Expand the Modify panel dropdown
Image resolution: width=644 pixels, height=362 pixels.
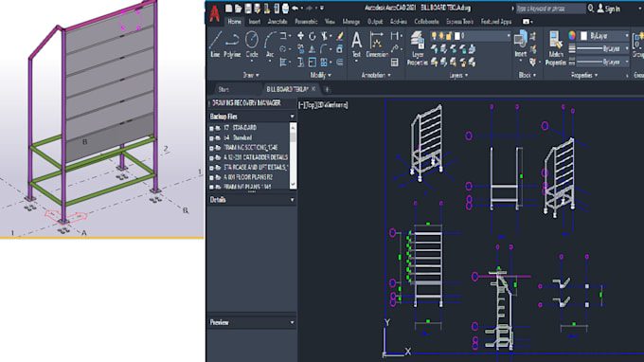pyautogui.click(x=321, y=75)
